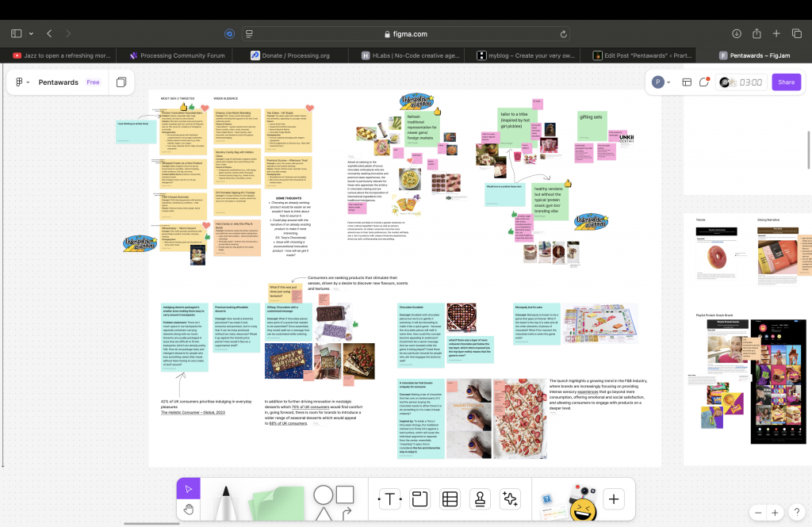Rename the Pentawards file title
812x527 pixels.
59,82
